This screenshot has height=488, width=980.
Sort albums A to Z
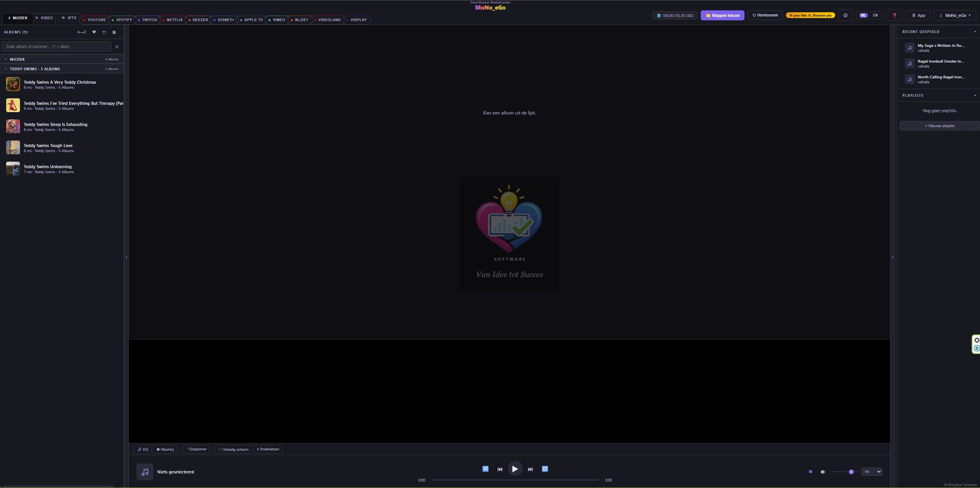(x=81, y=32)
